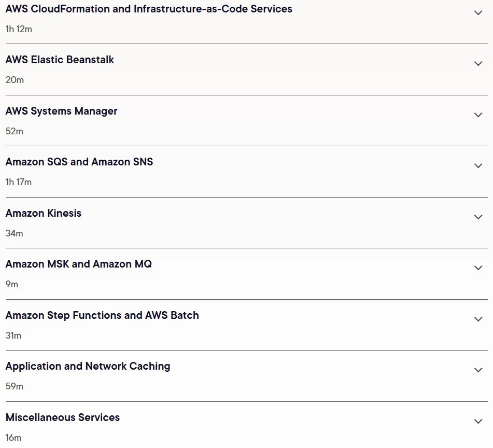Click chevron beside Amazon MSK and Amazon MQ
Screen dimensions: 493x448
pyautogui.click(x=478, y=268)
